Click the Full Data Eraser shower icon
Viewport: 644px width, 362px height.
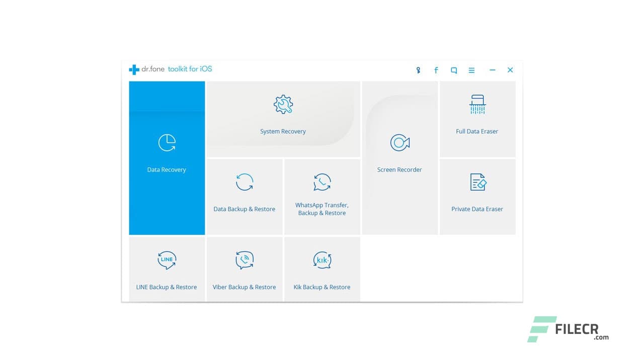pyautogui.click(x=477, y=104)
